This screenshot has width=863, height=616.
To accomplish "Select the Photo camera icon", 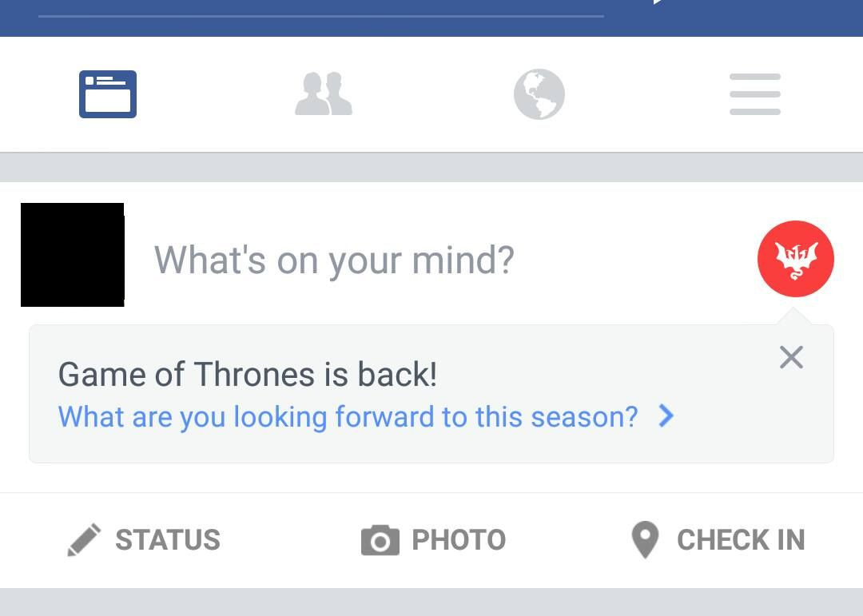I will [380, 540].
